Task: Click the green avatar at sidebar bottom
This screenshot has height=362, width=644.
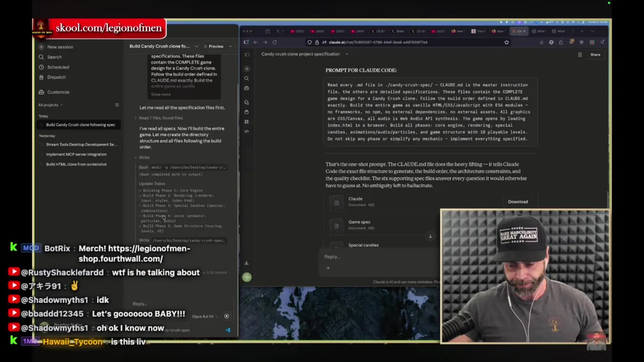Action: [x=247, y=277]
